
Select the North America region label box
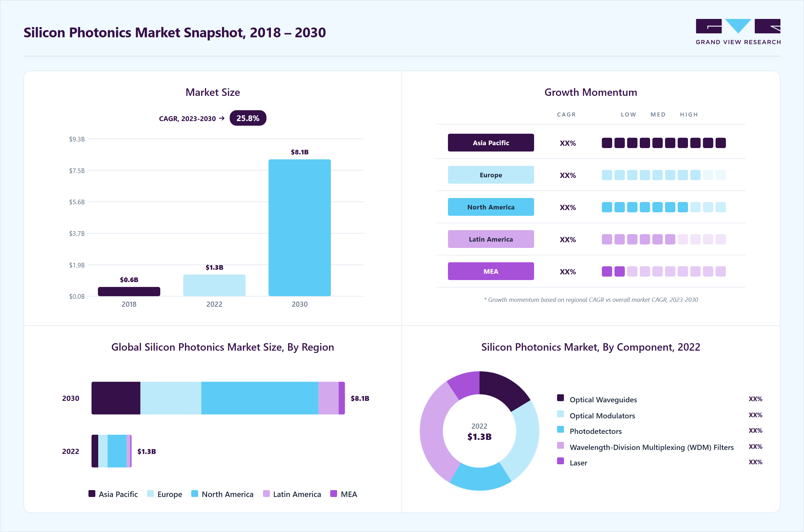tap(491, 207)
